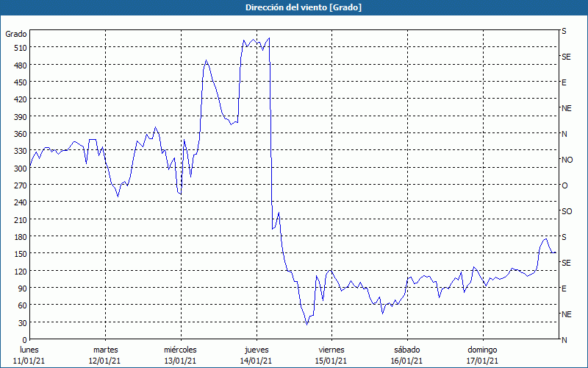This screenshot has height=368, width=588.
Task: Click the 180 value on the left axis
Action: pos(20,237)
